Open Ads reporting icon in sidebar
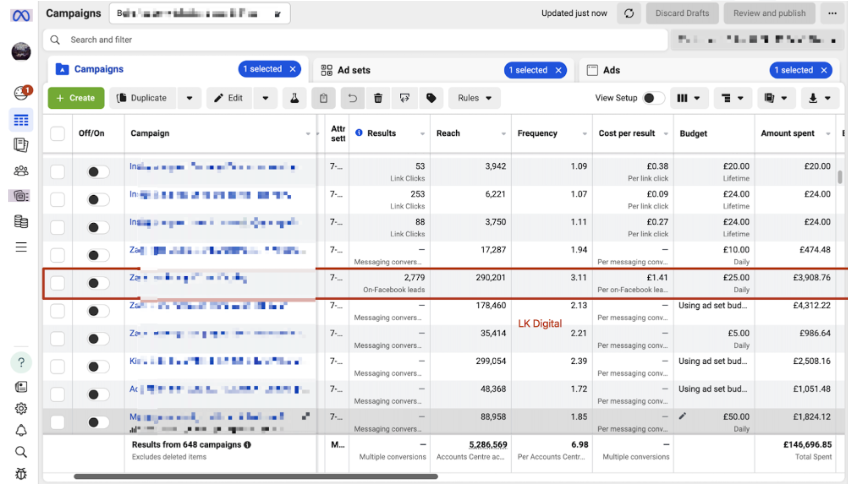 pos(21,145)
